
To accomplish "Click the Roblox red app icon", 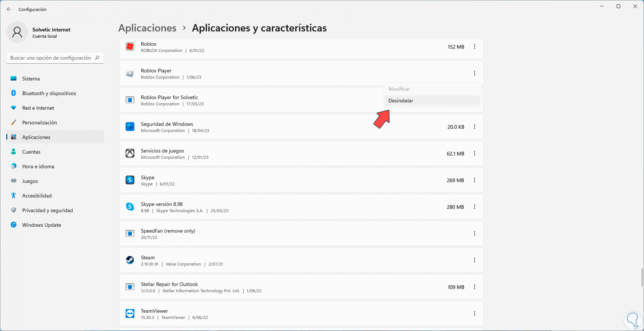I will point(130,47).
